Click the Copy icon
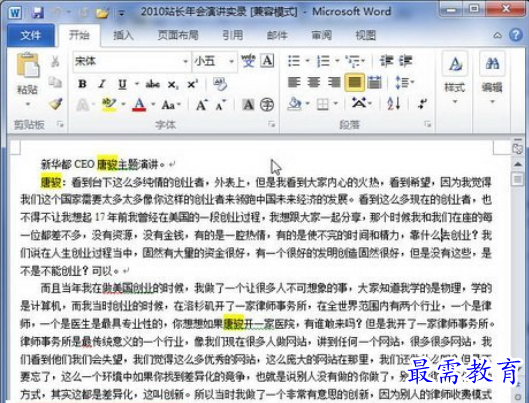Screen dimensions: 529x403 click(55, 82)
